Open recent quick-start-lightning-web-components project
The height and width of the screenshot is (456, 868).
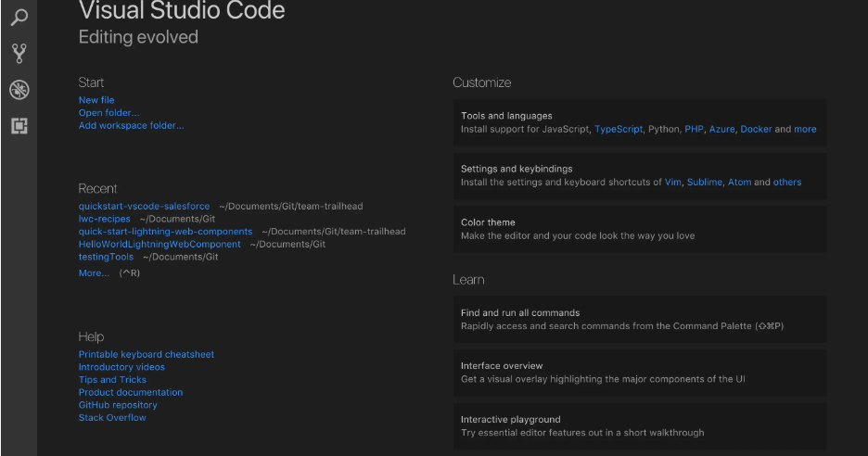coord(165,232)
